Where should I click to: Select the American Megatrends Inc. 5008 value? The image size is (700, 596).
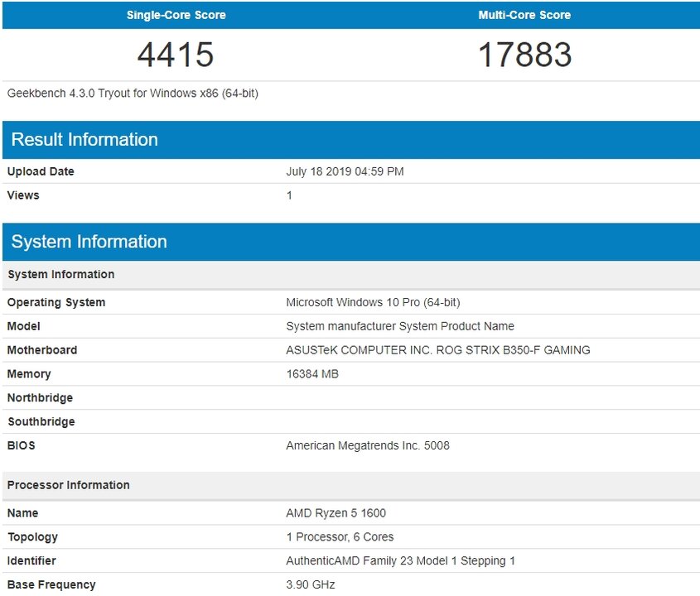368,445
